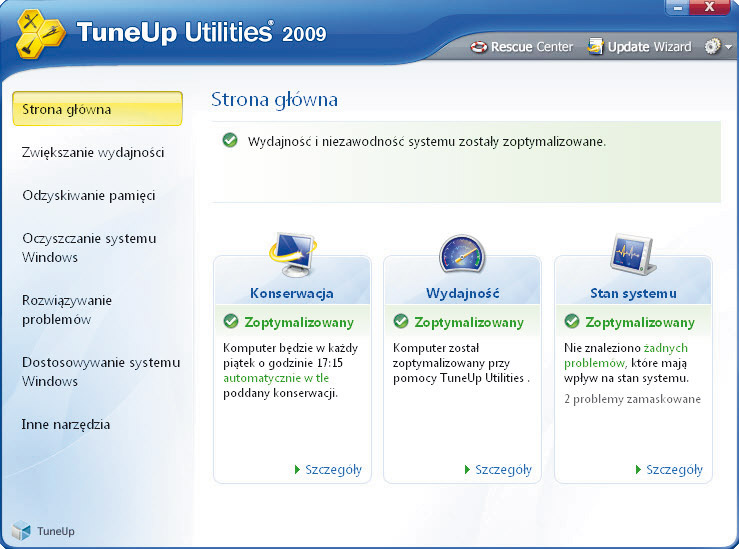Expand Szczegóły under Wydajność
This screenshot has width=739, height=549.
pyautogui.click(x=498, y=469)
